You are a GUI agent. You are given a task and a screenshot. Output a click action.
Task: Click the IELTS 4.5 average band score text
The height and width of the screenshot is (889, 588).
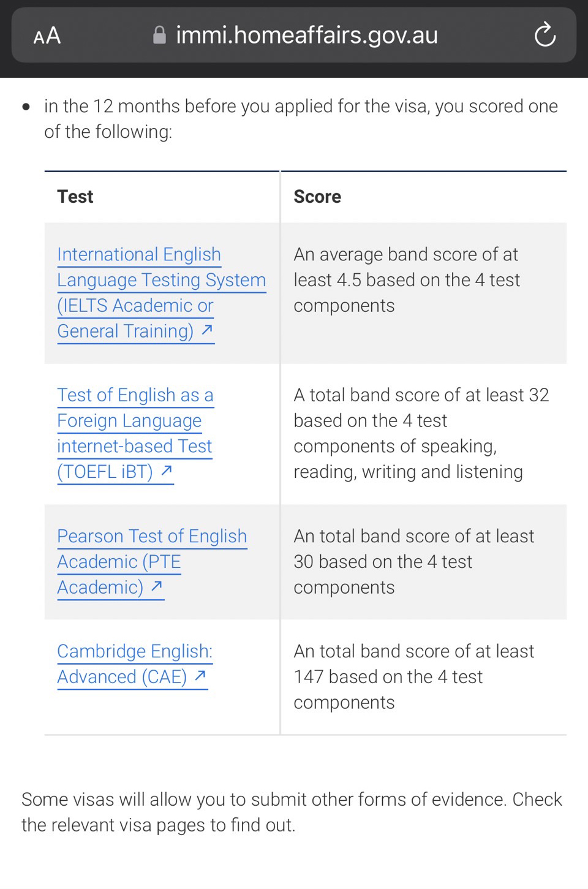[407, 280]
